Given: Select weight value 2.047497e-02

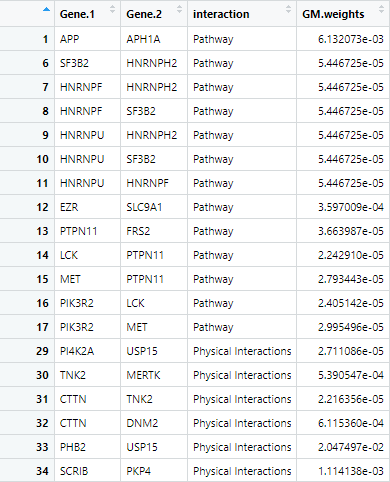Looking at the screenshot, I should pos(351,447).
